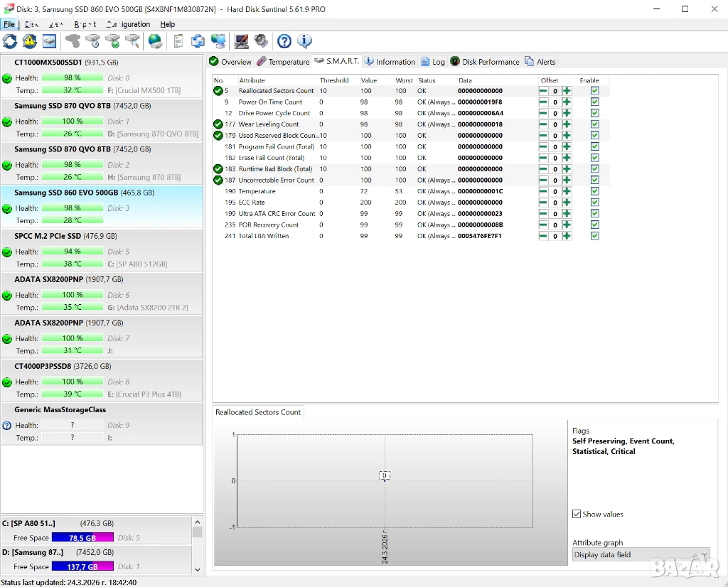Open the Help menu
This screenshot has width=728, height=587.
point(167,24)
